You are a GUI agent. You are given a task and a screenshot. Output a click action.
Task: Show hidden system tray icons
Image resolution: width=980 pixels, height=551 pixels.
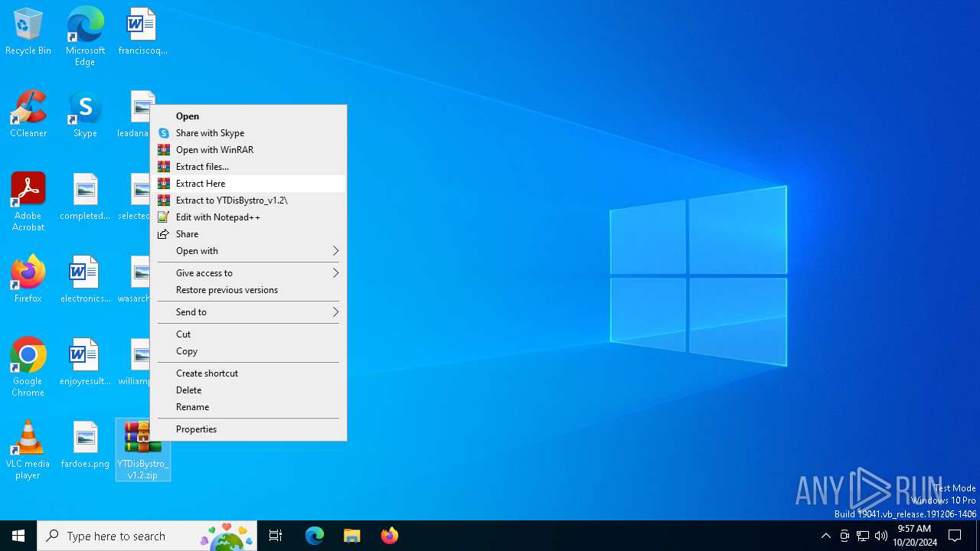tap(826, 536)
